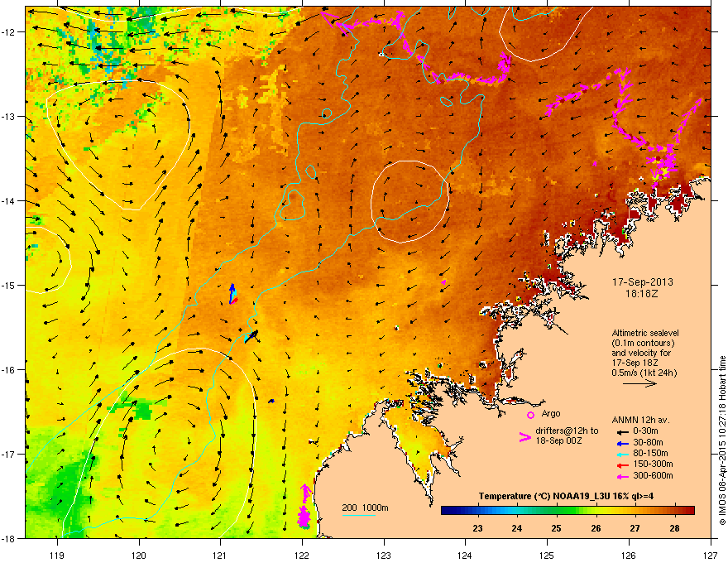Screen dimensions: 728x563
Task: Click the multicolor mooring arrows near 121E 15S
Action: click(x=233, y=294)
